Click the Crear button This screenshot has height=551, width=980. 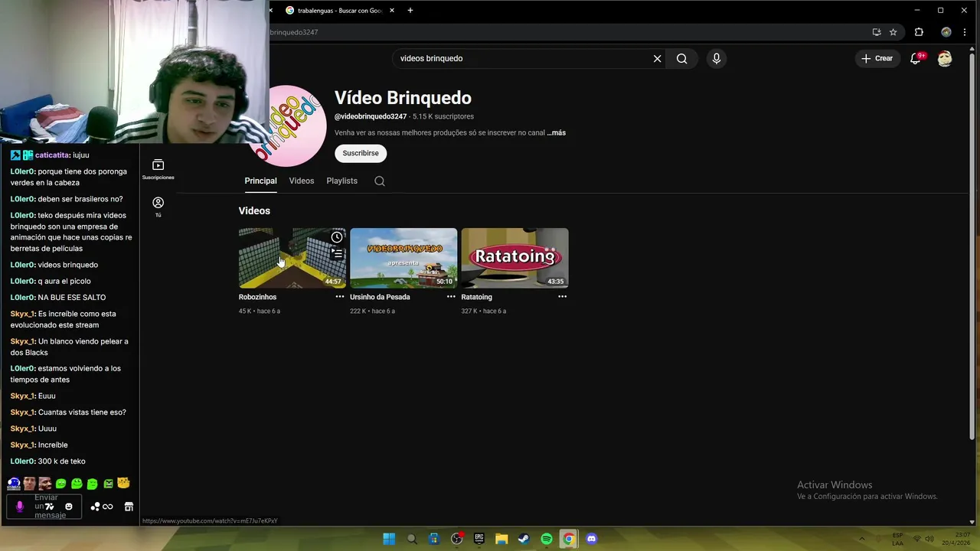877,58
